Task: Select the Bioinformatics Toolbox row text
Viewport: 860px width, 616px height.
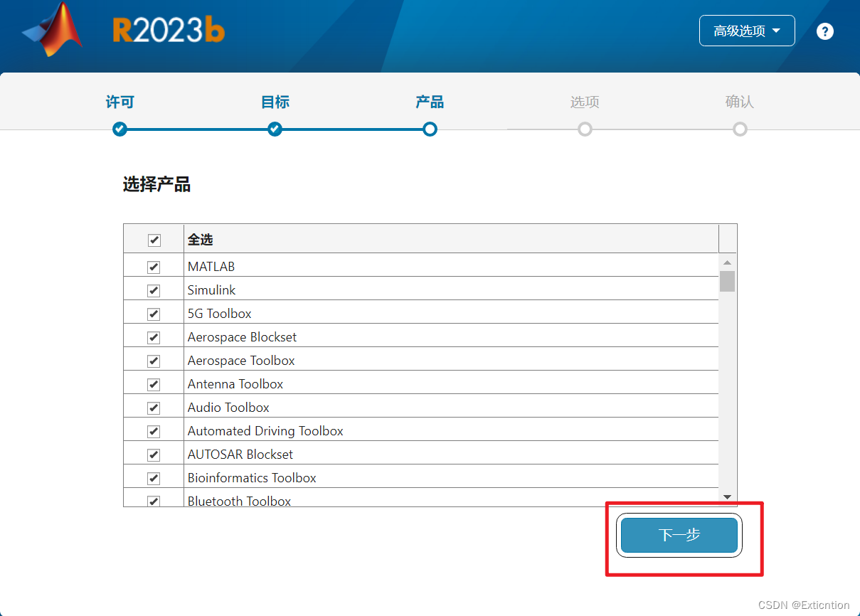Action: [x=252, y=478]
